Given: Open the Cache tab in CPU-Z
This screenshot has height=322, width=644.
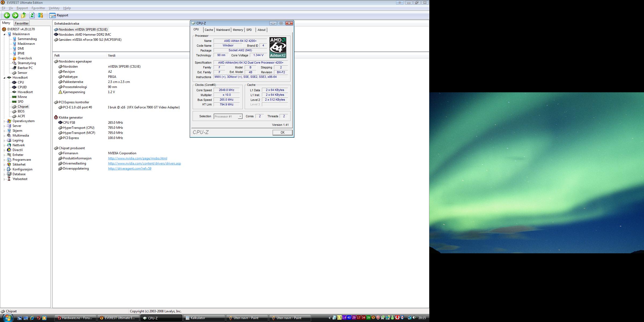Looking at the screenshot, I should tap(209, 30).
